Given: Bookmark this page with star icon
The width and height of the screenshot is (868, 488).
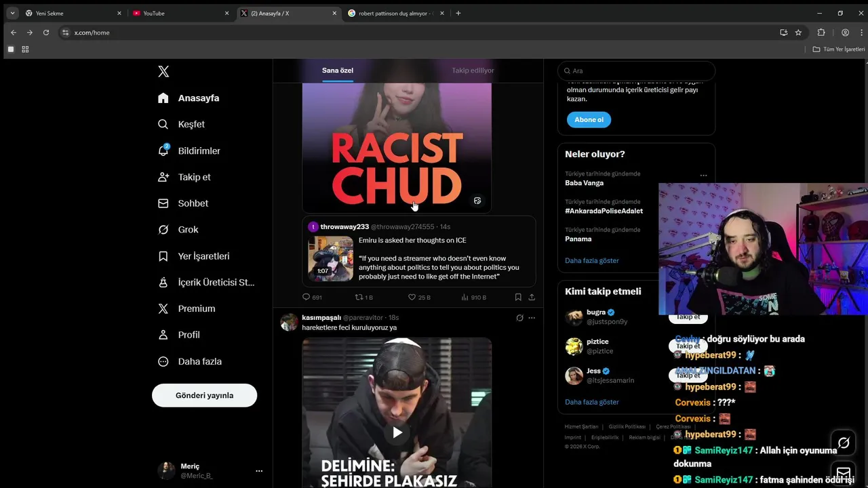Looking at the screenshot, I should pos(798,33).
